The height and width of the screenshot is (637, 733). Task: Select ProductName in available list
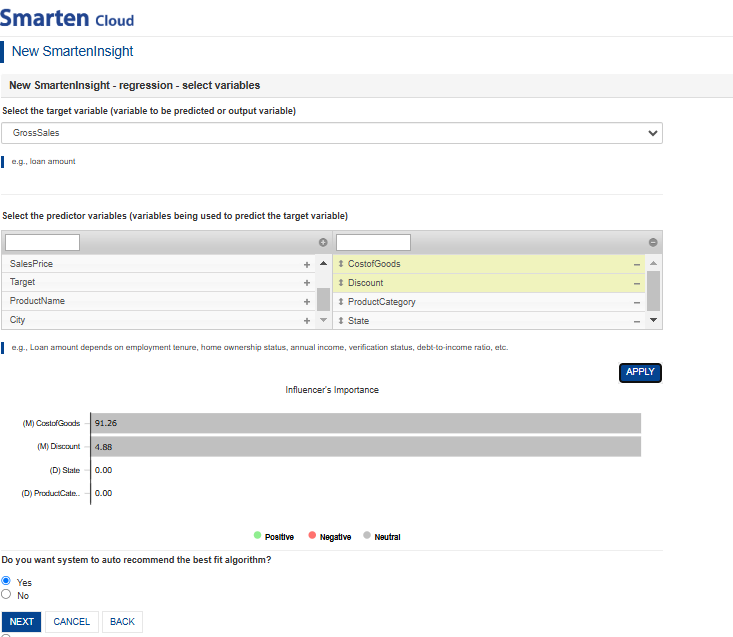[158, 301]
